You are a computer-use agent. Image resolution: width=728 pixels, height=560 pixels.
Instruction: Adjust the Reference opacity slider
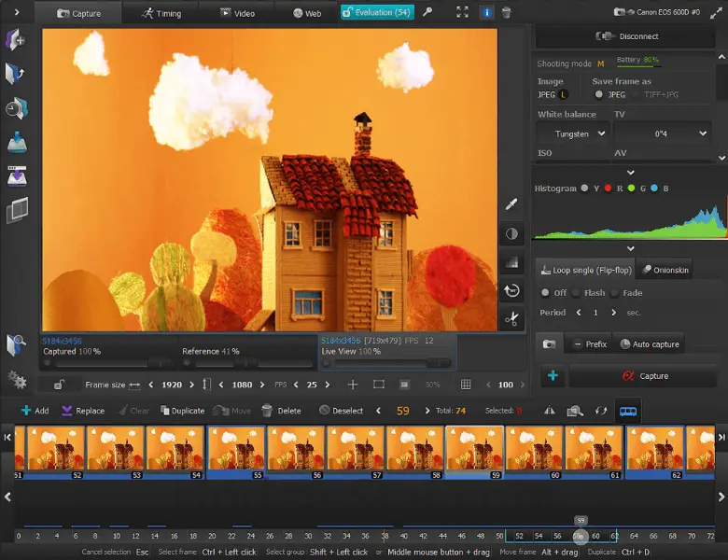tap(247, 363)
